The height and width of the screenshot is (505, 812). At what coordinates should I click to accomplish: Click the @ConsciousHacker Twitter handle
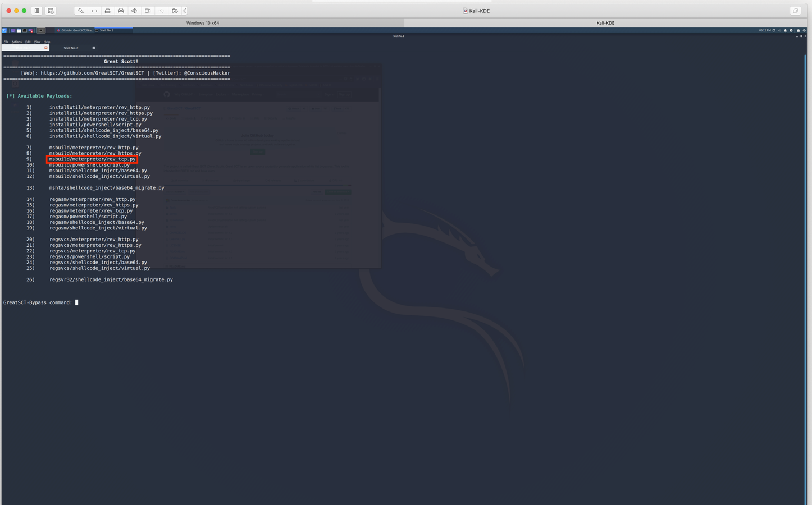pos(207,73)
